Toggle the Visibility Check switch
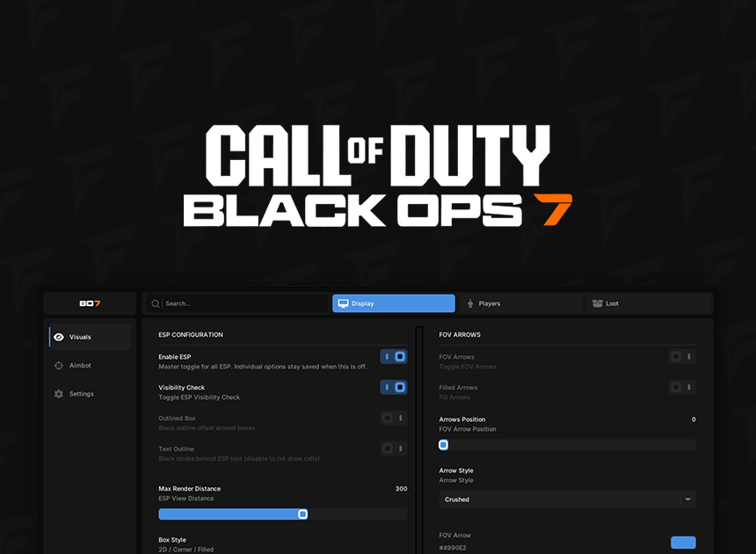The height and width of the screenshot is (554, 756). (x=394, y=387)
